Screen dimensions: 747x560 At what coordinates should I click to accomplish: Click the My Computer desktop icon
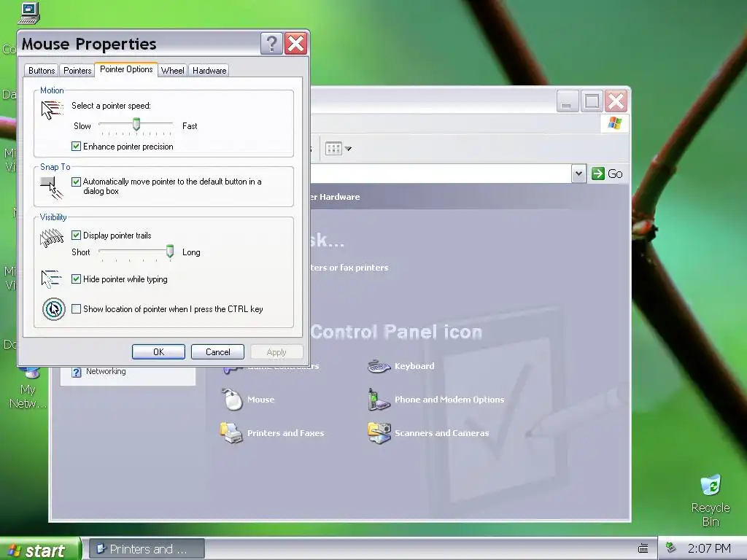pos(28,13)
